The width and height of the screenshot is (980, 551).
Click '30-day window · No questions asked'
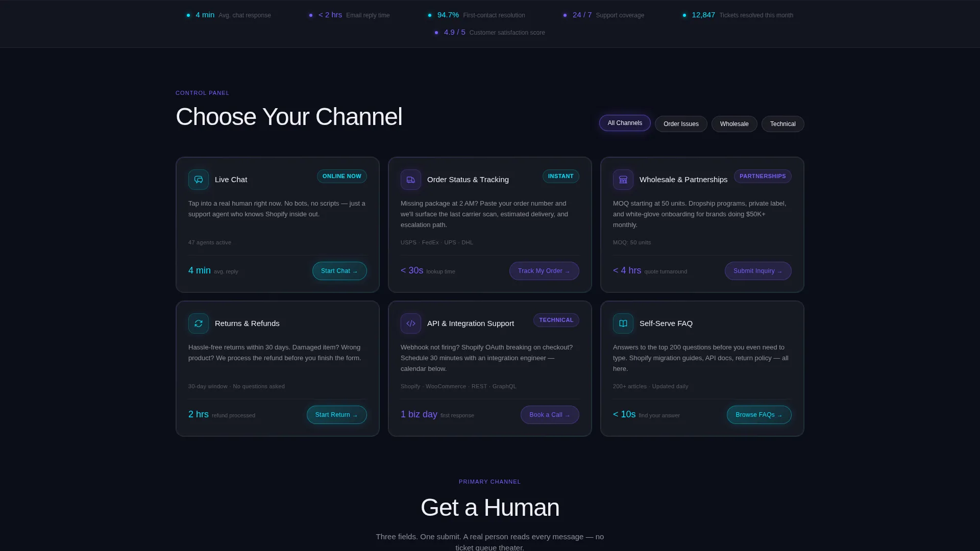(236, 386)
